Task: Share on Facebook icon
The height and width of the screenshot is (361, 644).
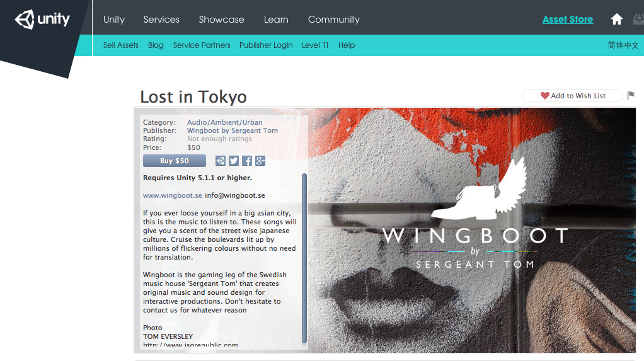Action: point(247,161)
